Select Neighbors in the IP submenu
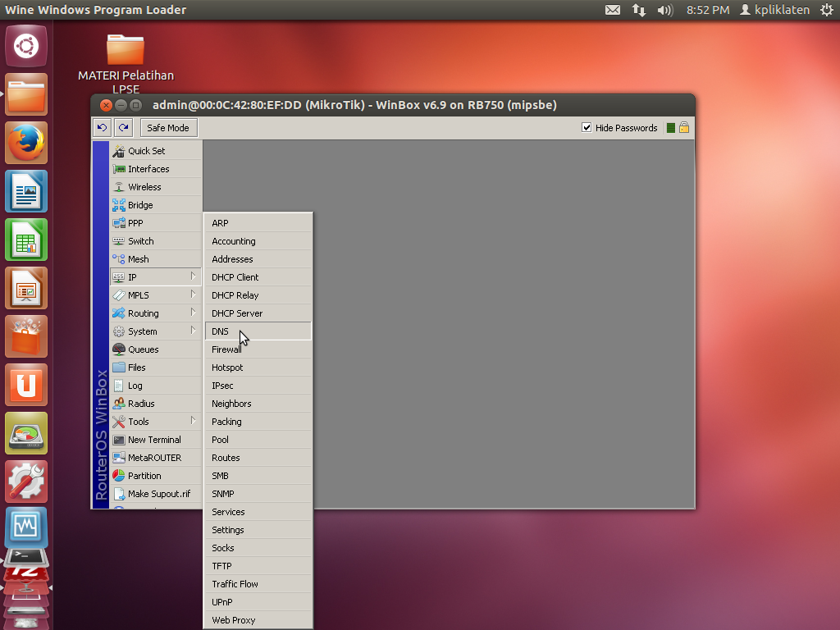 (x=258, y=404)
